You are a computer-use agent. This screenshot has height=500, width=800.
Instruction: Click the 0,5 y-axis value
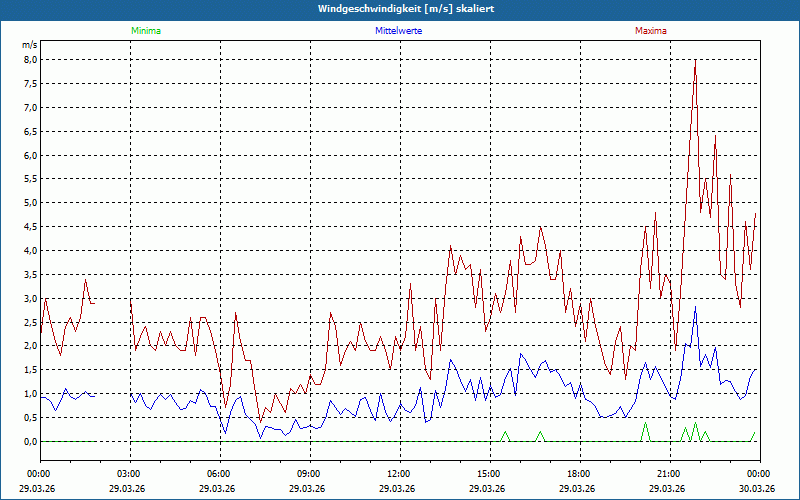point(30,418)
